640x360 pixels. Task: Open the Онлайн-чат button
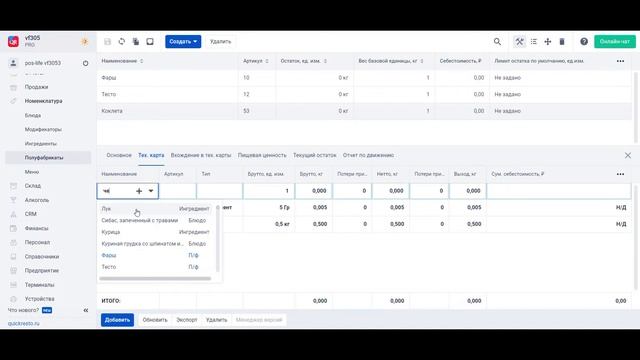point(615,42)
